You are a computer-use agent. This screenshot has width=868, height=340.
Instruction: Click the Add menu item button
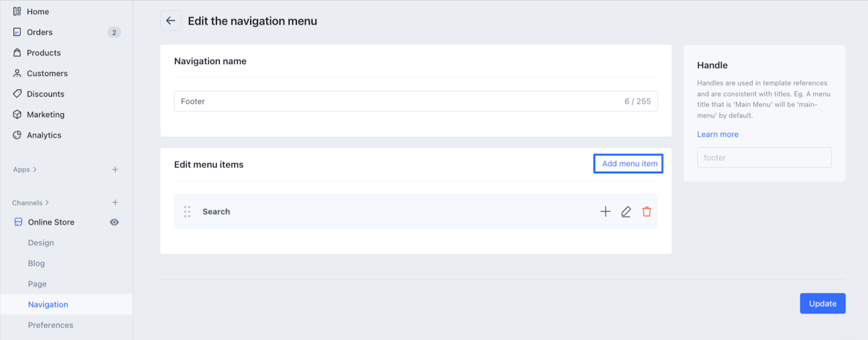click(628, 163)
